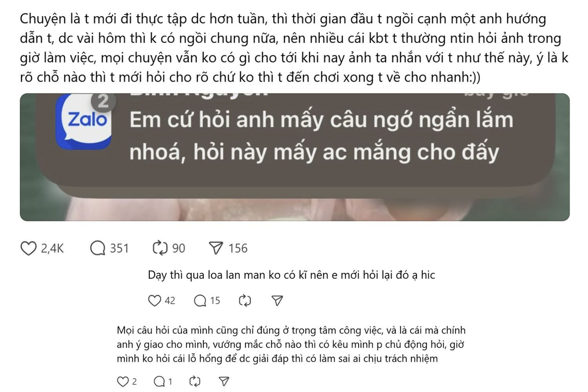Click the 2,4K like count number
The image size is (588, 392).
[x=52, y=248]
